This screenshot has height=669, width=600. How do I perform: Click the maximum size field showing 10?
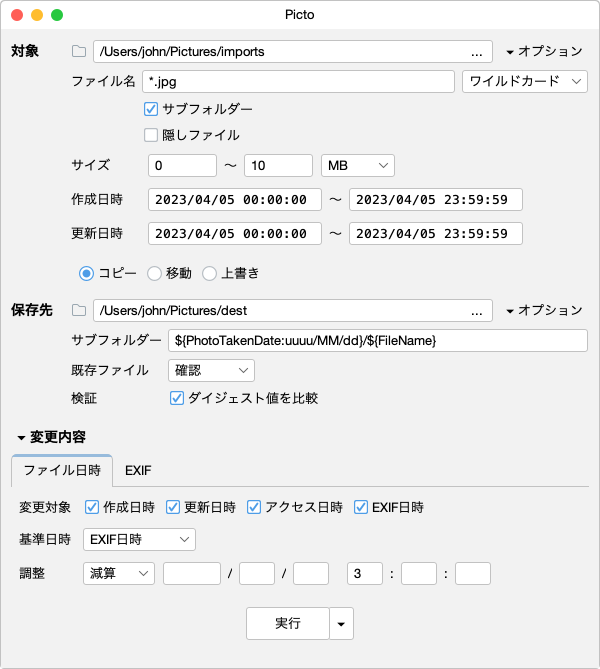click(x=278, y=166)
